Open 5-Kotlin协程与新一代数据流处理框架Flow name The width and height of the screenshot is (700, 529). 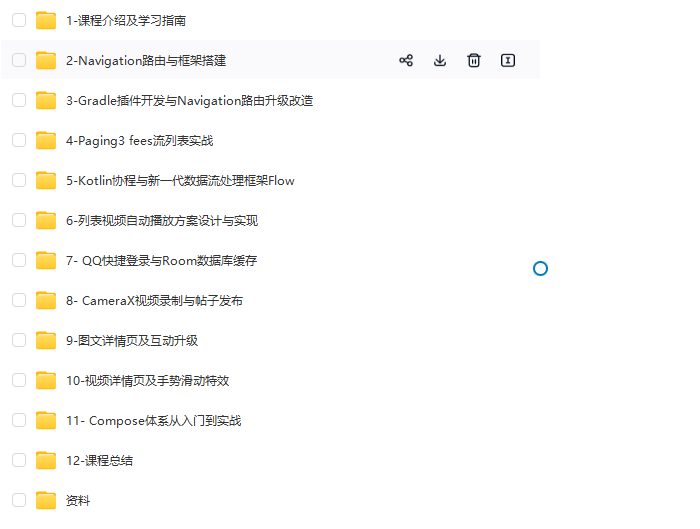pyautogui.click(x=180, y=181)
